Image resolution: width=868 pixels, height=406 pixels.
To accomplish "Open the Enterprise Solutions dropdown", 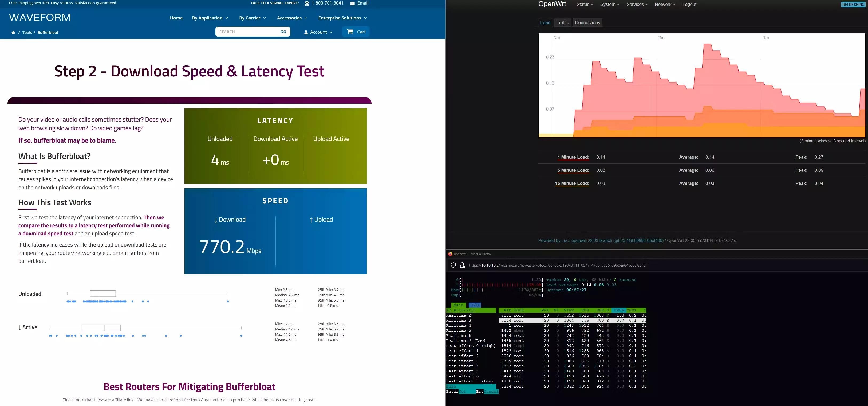I will [342, 18].
